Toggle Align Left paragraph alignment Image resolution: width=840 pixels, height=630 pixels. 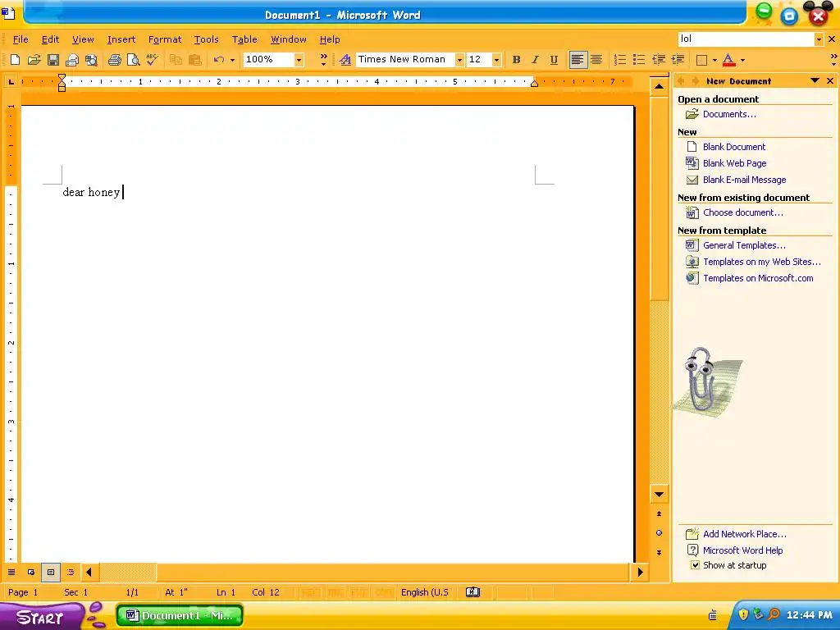pyautogui.click(x=577, y=59)
